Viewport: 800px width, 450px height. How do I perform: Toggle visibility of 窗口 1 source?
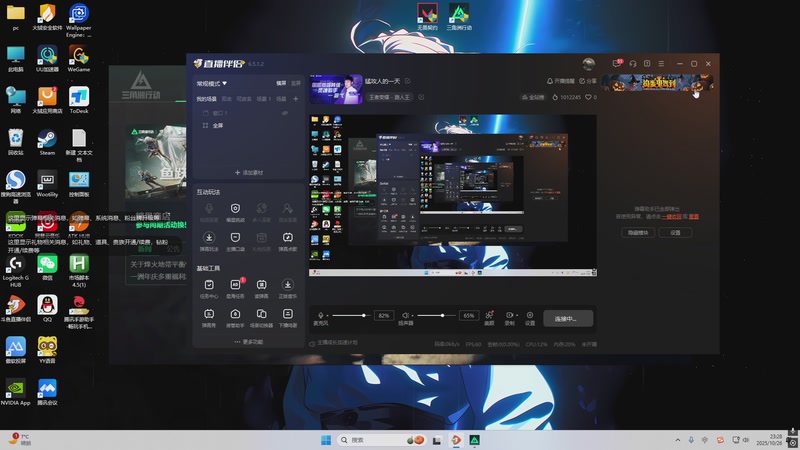coord(285,113)
